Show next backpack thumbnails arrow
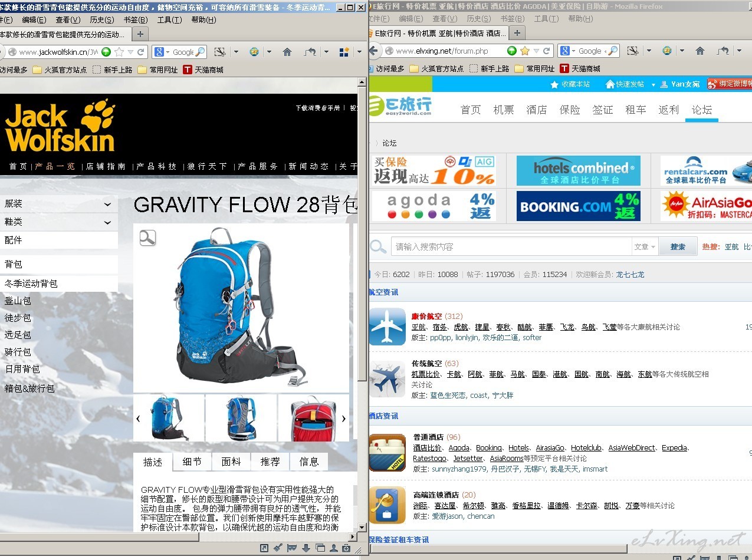Viewport: 752px width, 560px height. (x=344, y=419)
